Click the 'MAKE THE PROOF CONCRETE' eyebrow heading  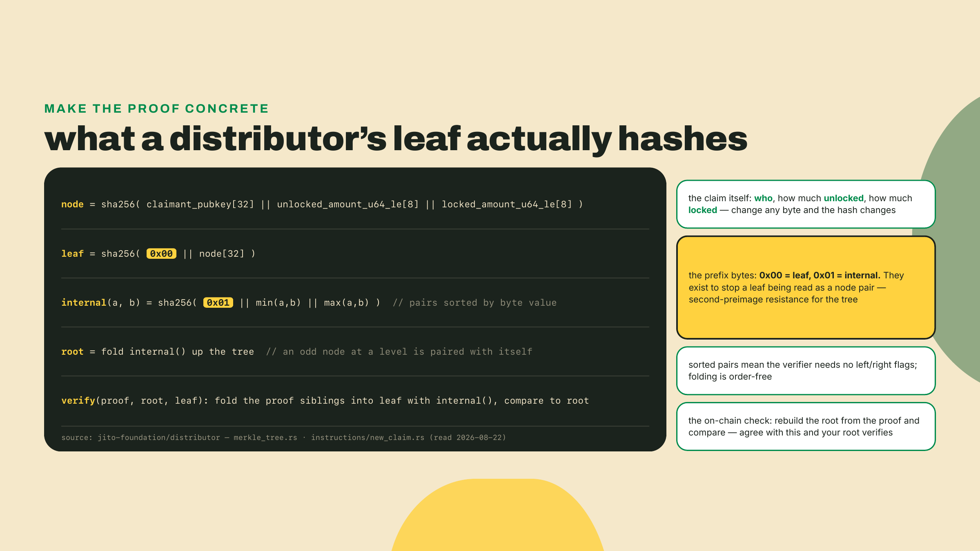coord(156,109)
